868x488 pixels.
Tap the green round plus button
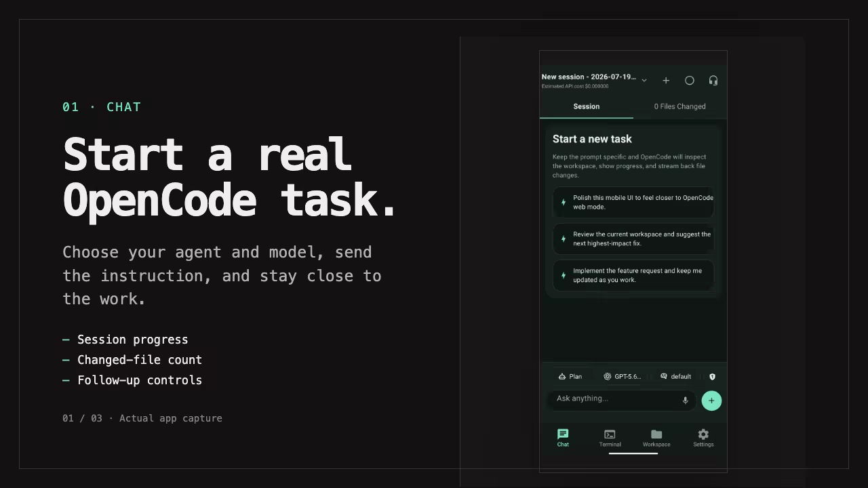pos(711,401)
